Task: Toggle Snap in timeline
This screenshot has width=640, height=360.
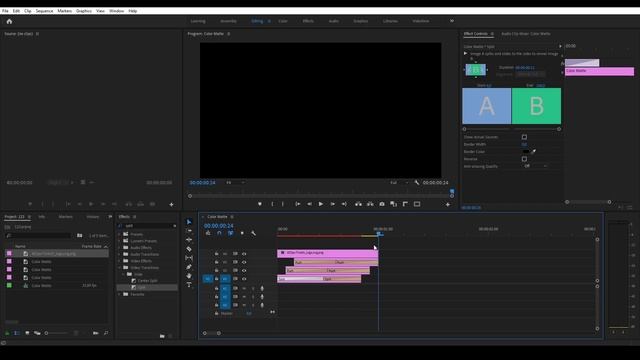Action: pyautogui.click(x=219, y=233)
